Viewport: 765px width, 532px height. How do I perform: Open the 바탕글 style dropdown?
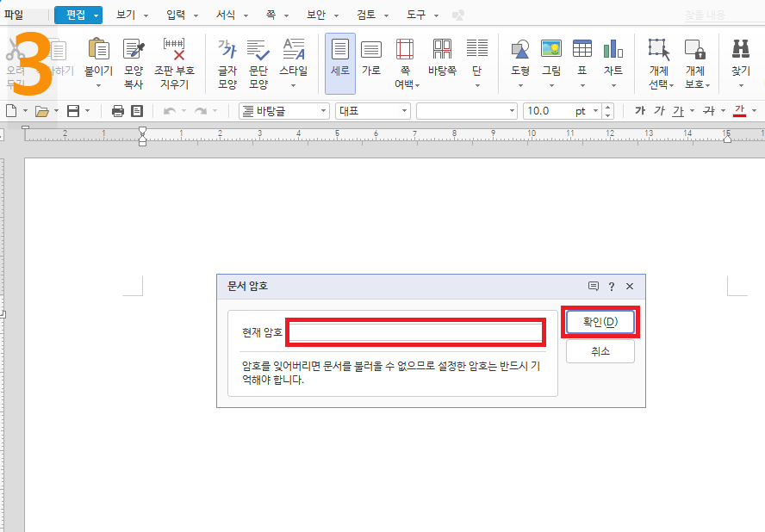click(x=284, y=110)
